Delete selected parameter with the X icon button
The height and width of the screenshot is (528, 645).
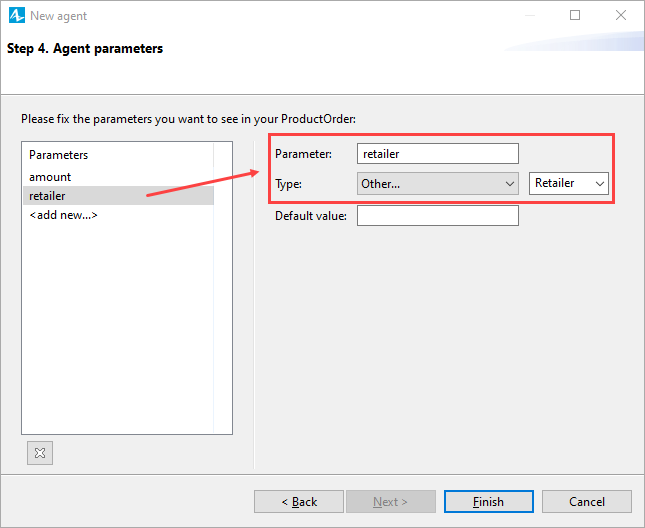40,453
